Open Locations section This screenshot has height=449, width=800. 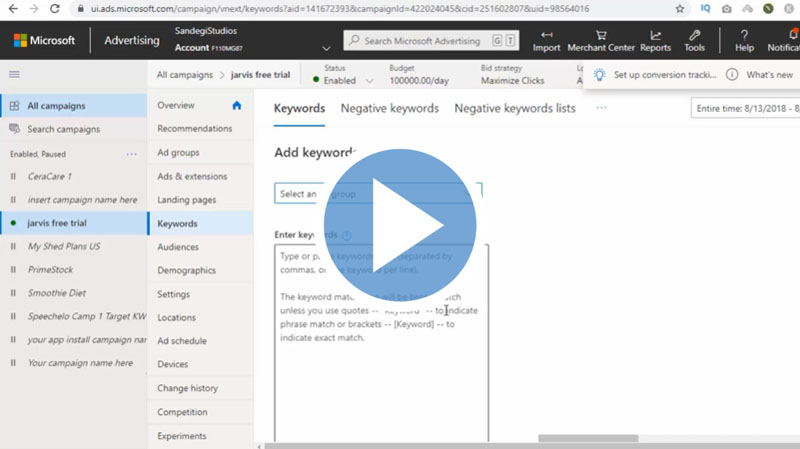(176, 317)
